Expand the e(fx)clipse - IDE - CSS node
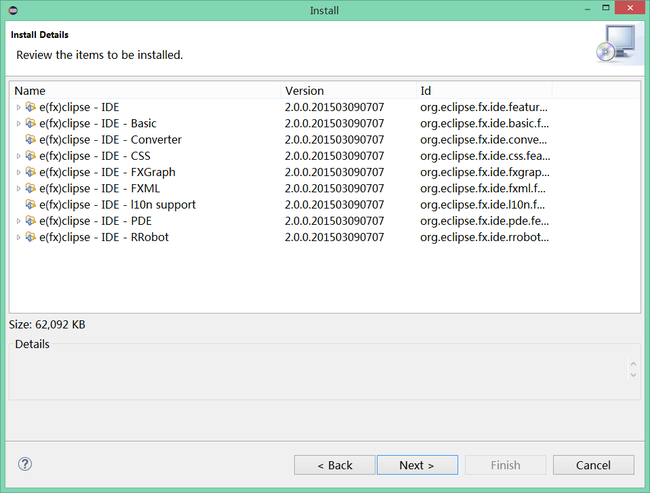Viewport: 650px width, 493px height. pos(18,156)
